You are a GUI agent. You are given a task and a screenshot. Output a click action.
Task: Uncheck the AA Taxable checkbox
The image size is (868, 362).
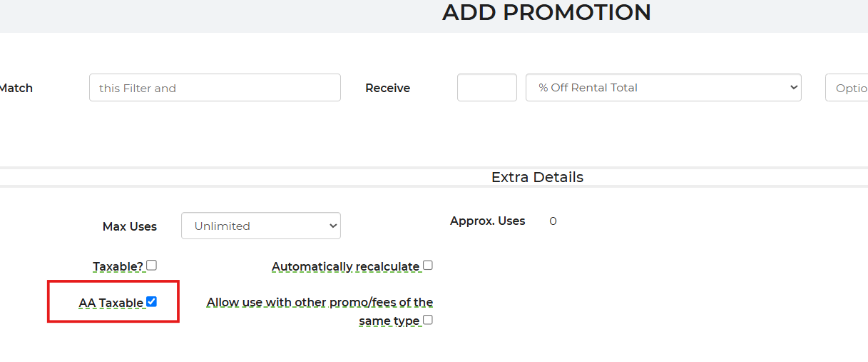point(151,302)
